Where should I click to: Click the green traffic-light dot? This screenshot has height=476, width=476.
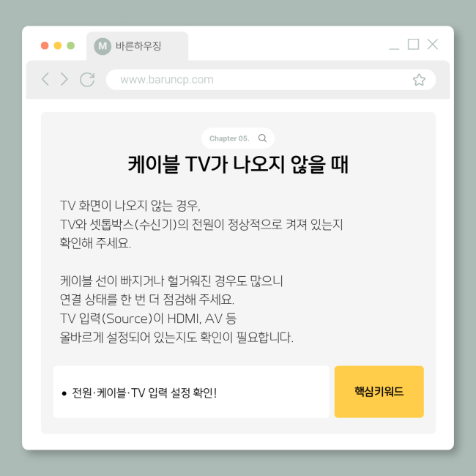(71, 45)
